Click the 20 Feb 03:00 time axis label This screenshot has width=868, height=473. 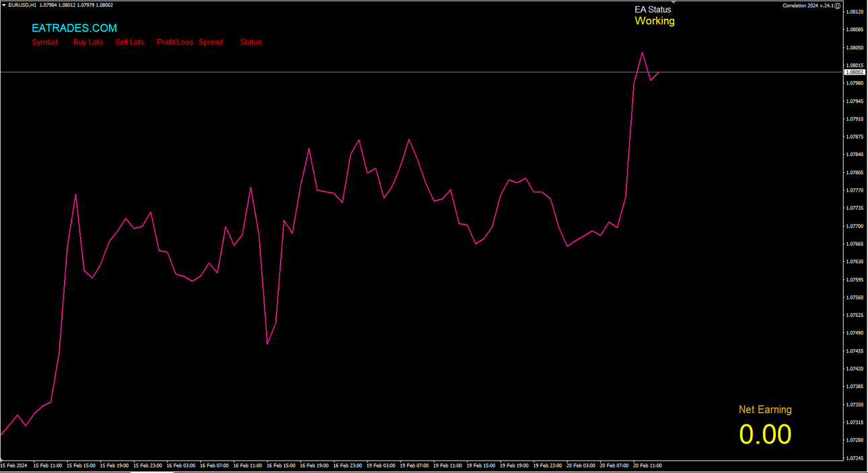581,466
